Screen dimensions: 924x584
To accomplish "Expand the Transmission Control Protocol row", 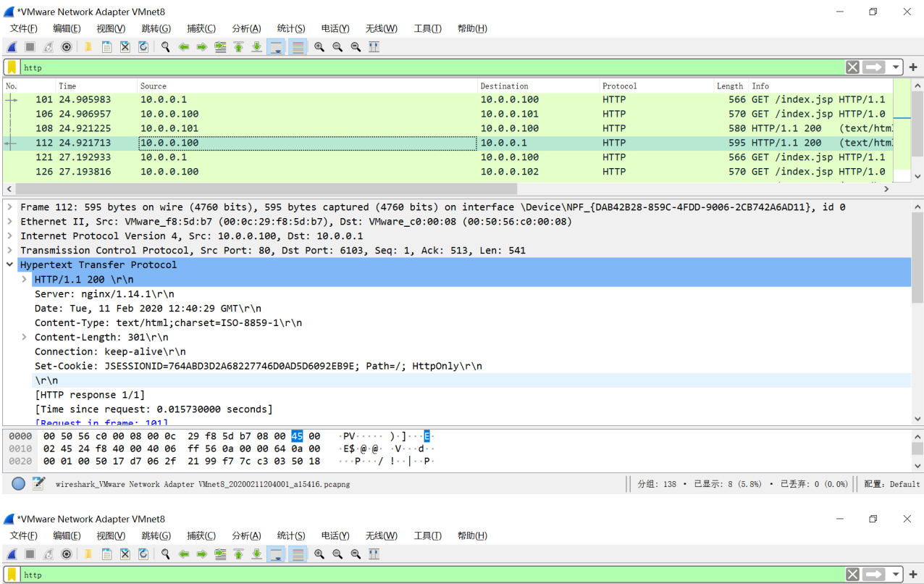I will point(10,251).
